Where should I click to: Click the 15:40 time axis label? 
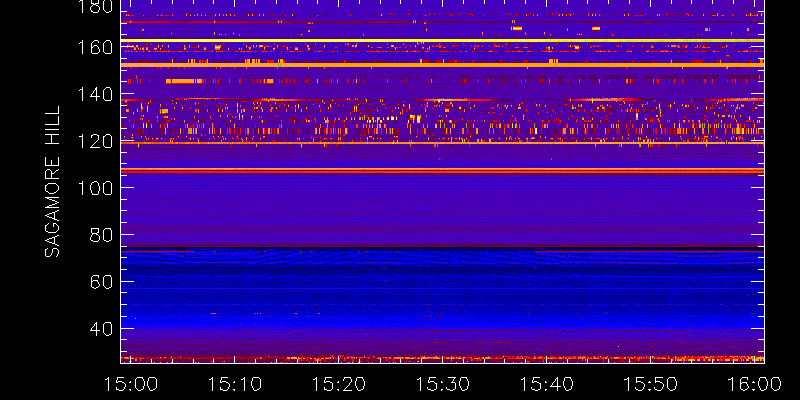click(x=547, y=384)
